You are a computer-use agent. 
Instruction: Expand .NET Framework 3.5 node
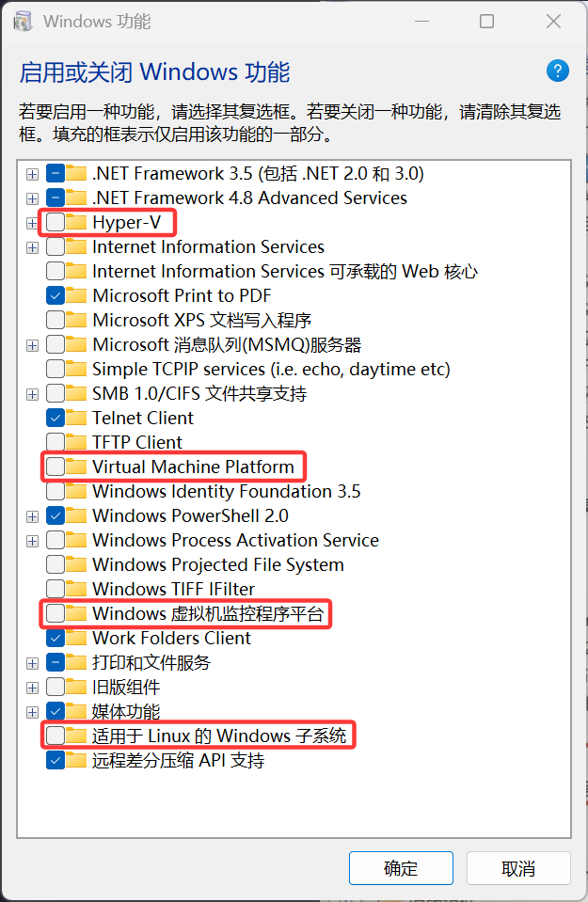point(33,174)
